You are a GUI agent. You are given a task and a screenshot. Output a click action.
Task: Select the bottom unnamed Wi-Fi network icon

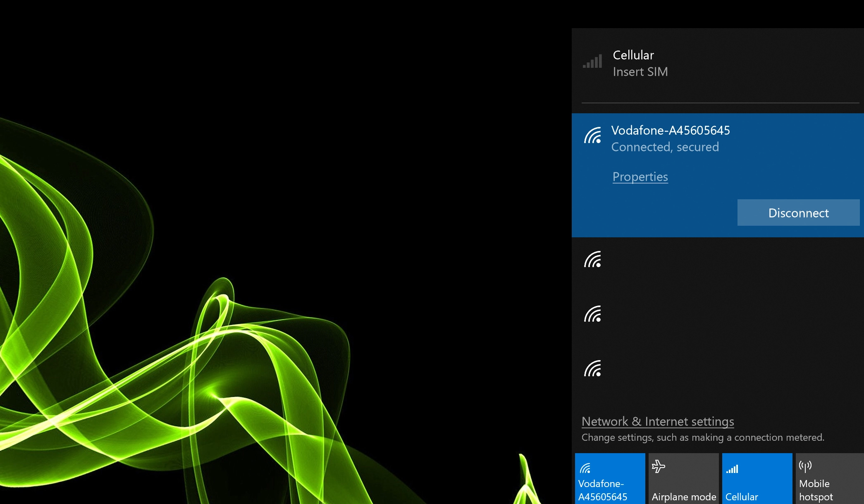point(592,369)
